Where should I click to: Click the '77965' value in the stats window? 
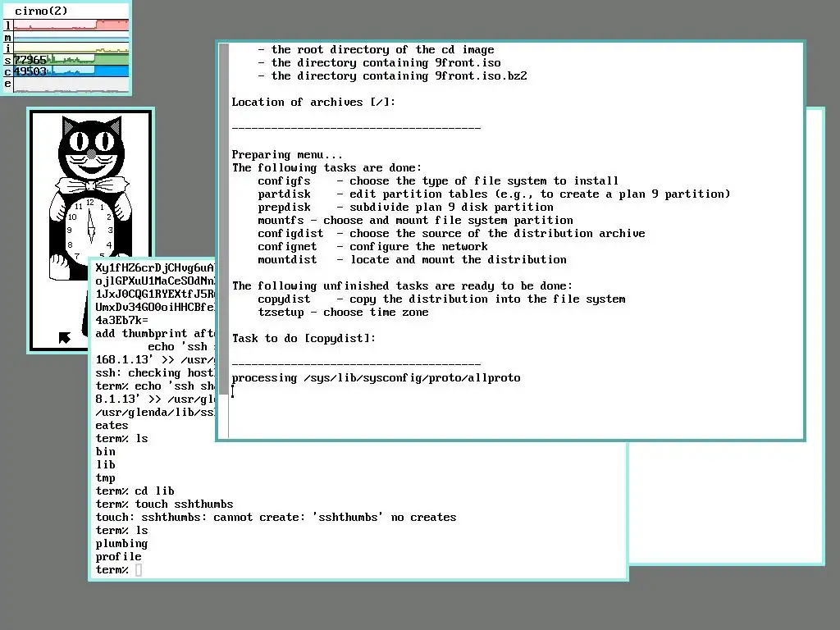pyautogui.click(x=30, y=60)
